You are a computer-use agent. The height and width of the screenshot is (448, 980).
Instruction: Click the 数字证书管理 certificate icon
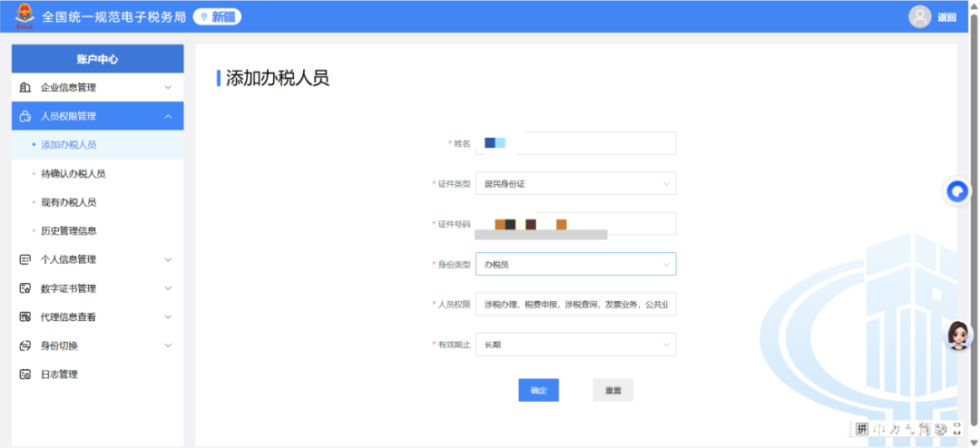click(25, 288)
